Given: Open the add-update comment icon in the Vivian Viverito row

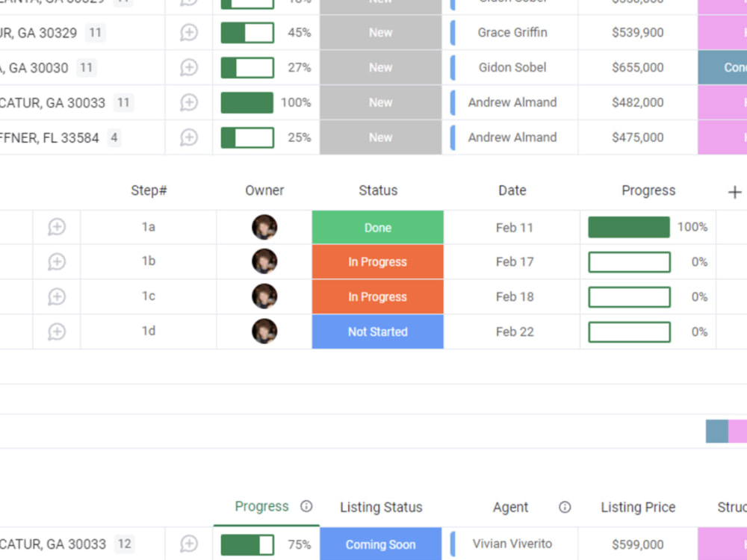Looking at the screenshot, I should coord(189,544).
